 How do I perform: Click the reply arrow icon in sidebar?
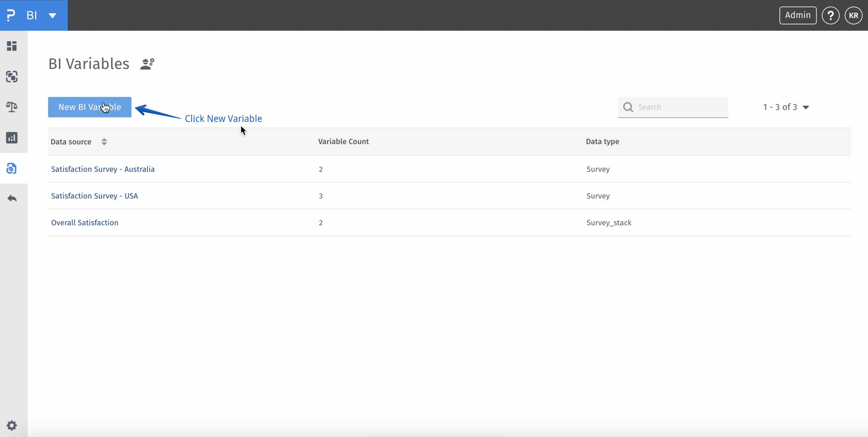pos(12,198)
